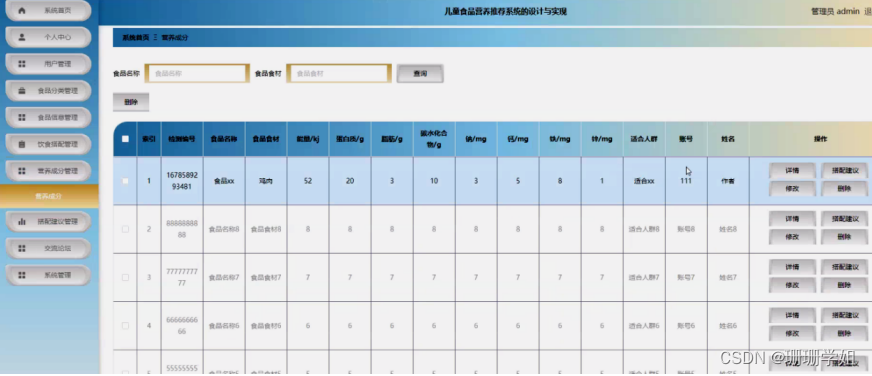Expand 系统管理 in the sidebar
Image resolution: width=872 pixels, height=376 pixels.
point(48,275)
